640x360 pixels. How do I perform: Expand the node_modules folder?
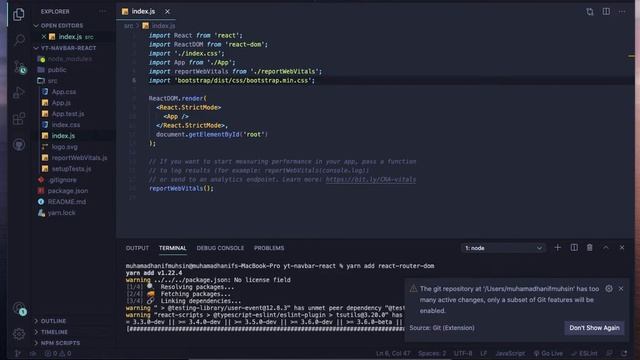tap(69, 59)
